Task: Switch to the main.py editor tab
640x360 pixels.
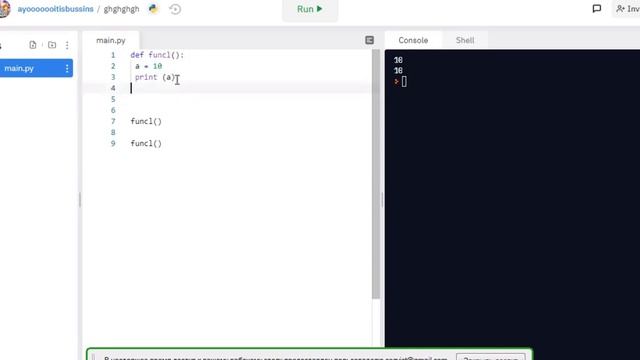Action: 111,40
